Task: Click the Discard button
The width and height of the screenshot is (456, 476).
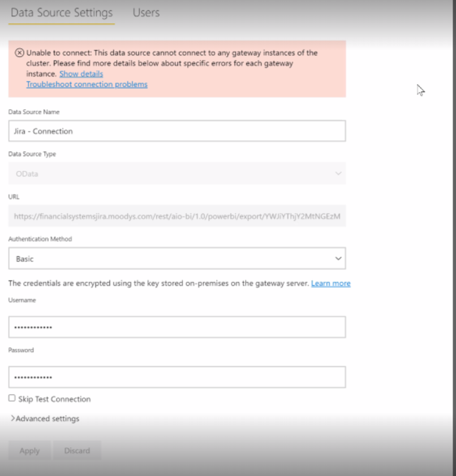Action: (x=77, y=451)
